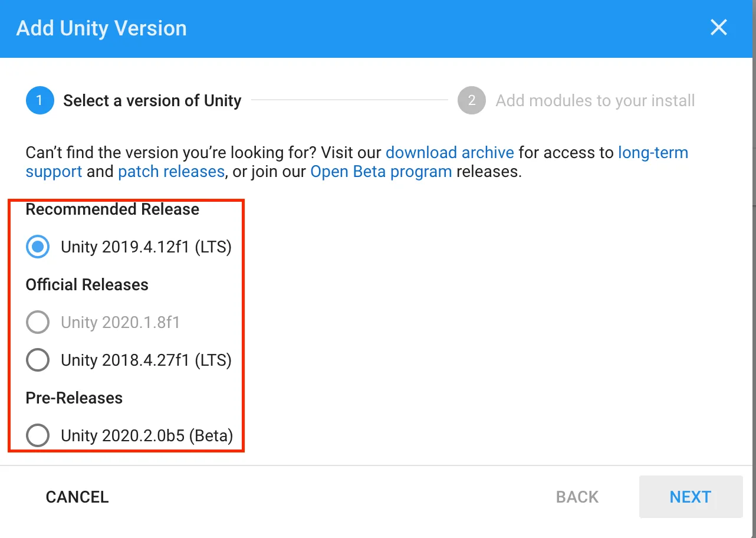This screenshot has width=756, height=538.
Task: Close the Add Unity Version dialog
Action: [x=718, y=27]
